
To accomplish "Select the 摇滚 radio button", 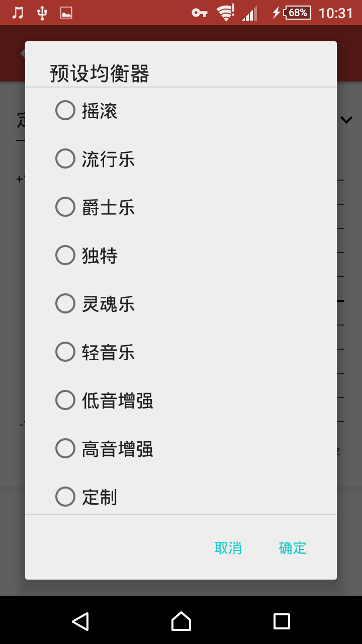I will [x=181, y=111].
